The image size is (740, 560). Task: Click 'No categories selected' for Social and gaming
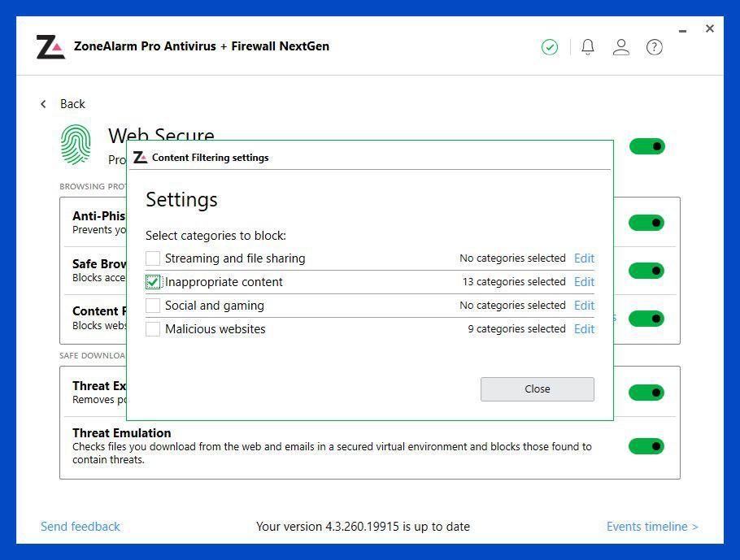click(512, 306)
